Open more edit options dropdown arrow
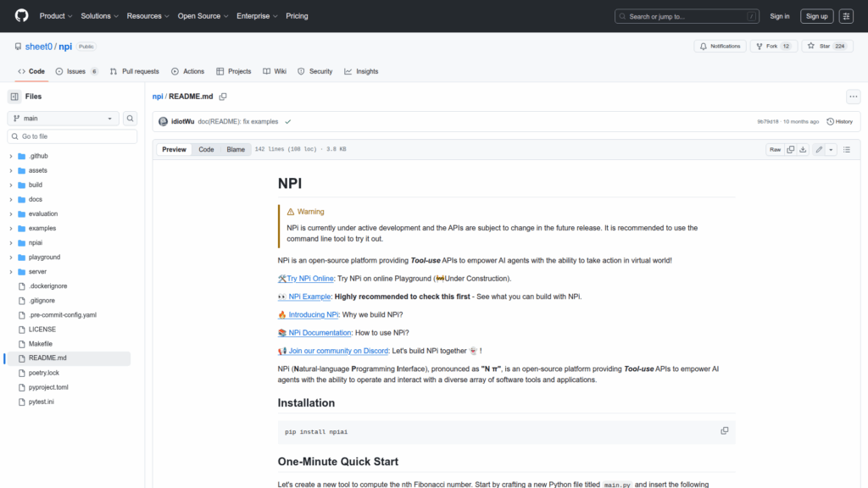868x488 pixels. pyautogui.click(x=831, y=149)
